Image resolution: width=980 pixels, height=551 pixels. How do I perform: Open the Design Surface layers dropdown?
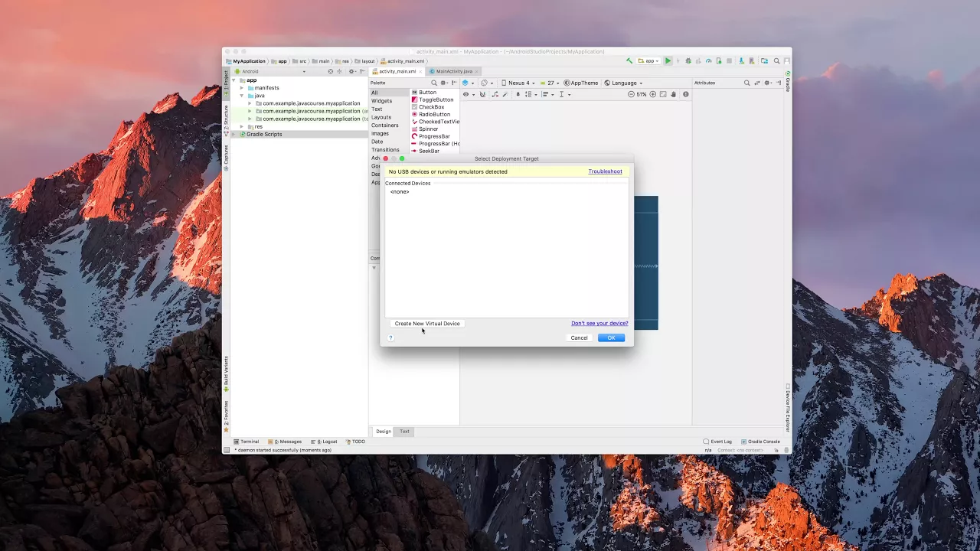pos(468,83)
